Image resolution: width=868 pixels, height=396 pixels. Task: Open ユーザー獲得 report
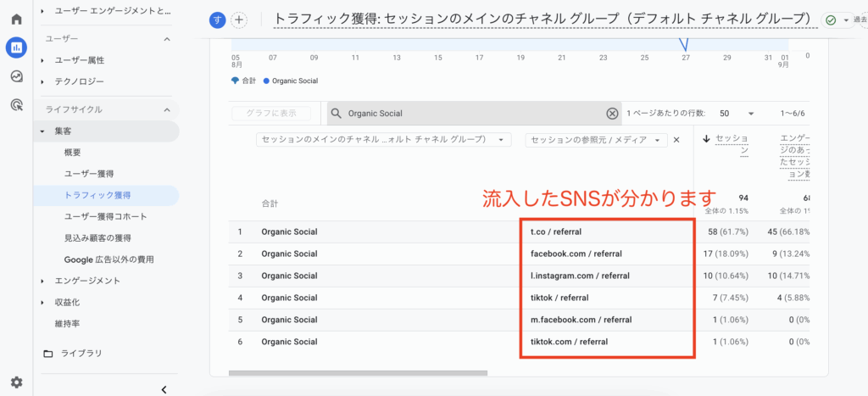[x=89, y=174]
